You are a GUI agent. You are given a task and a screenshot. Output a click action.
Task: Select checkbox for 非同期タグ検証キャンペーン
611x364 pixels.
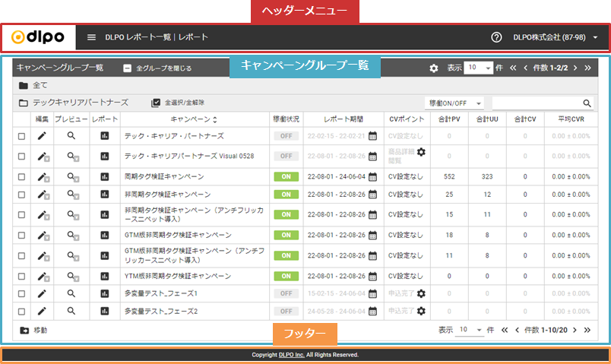coord(21,195)
